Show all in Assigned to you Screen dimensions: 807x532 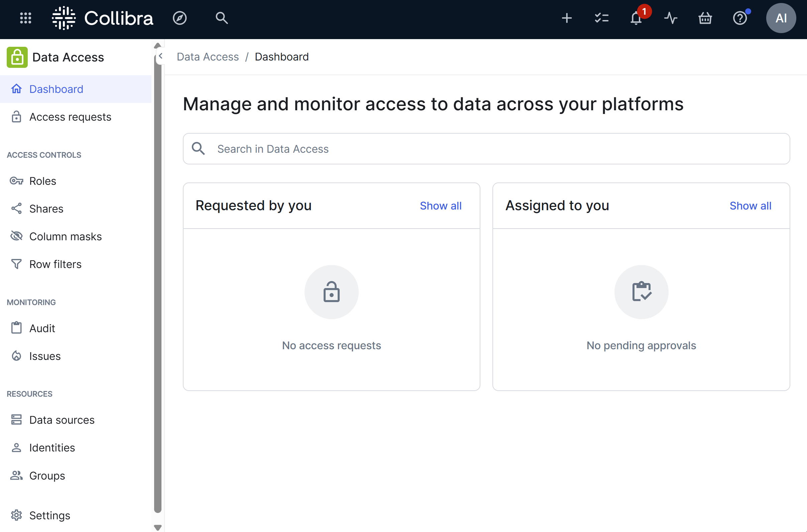point(750,206)
